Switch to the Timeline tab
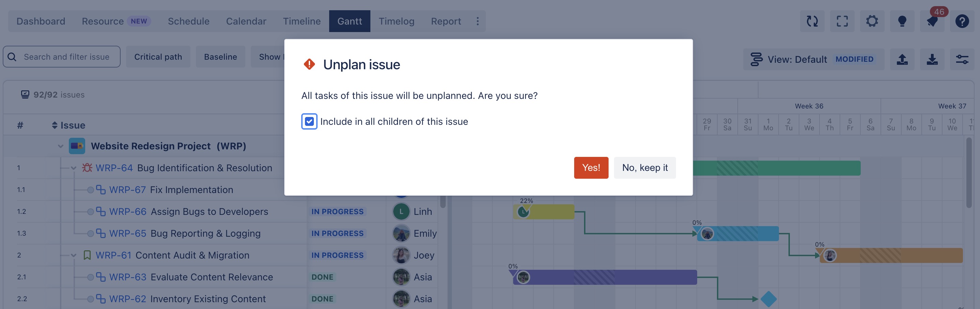The width and height of the screenshot is (980, 309). [x=302, y=21]
